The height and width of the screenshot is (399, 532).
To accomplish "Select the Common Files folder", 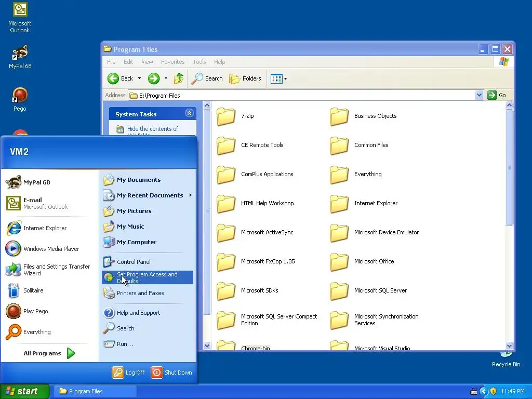I will (x=359, y=145).
